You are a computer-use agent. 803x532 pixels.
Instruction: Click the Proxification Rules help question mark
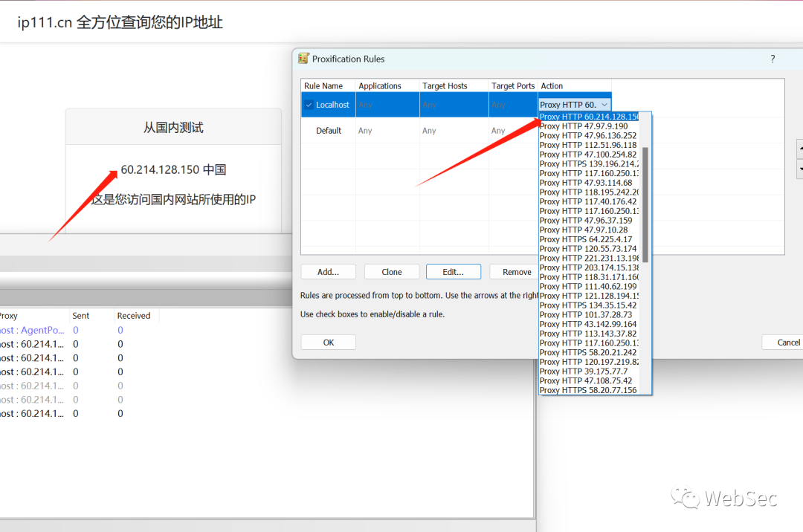[773, 59]
